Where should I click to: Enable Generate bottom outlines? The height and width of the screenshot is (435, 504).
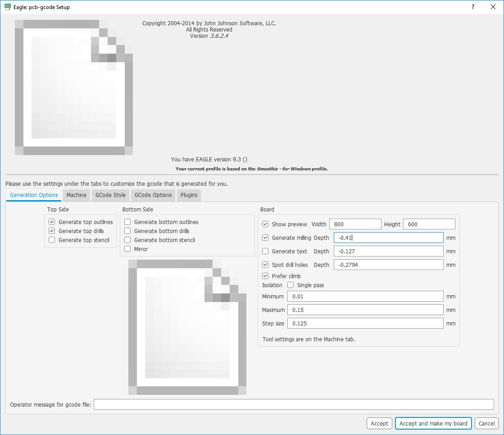[127, 222]
